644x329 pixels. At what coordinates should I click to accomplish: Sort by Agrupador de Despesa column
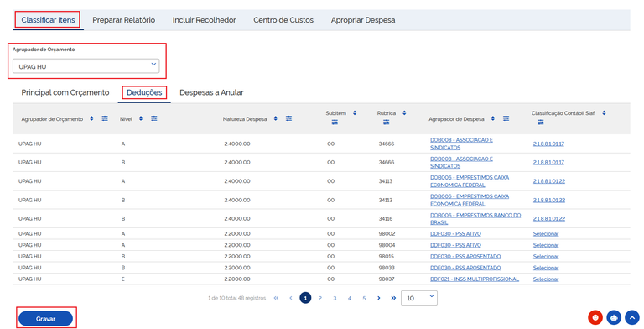(x=493, y=118)
